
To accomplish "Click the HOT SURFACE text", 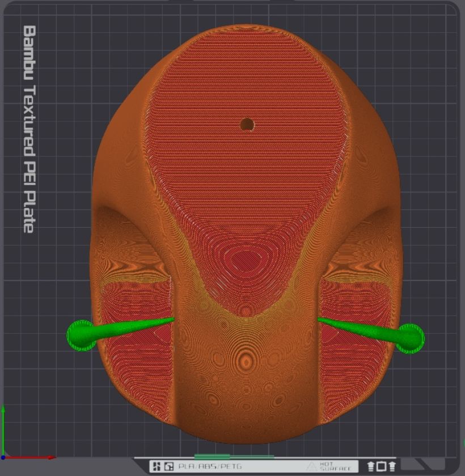I will 331,466.
